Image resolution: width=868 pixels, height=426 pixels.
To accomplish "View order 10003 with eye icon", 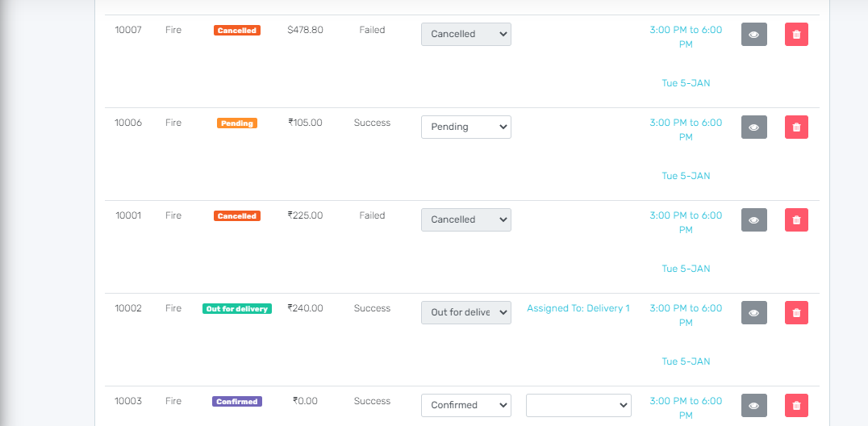I will pyautogui.click(x=753, y=406).
